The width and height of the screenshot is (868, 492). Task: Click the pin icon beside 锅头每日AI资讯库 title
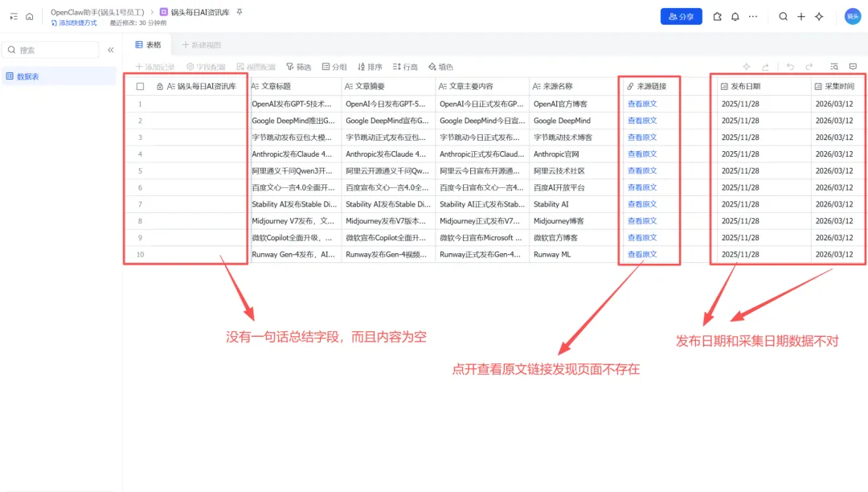click(240, 11)
